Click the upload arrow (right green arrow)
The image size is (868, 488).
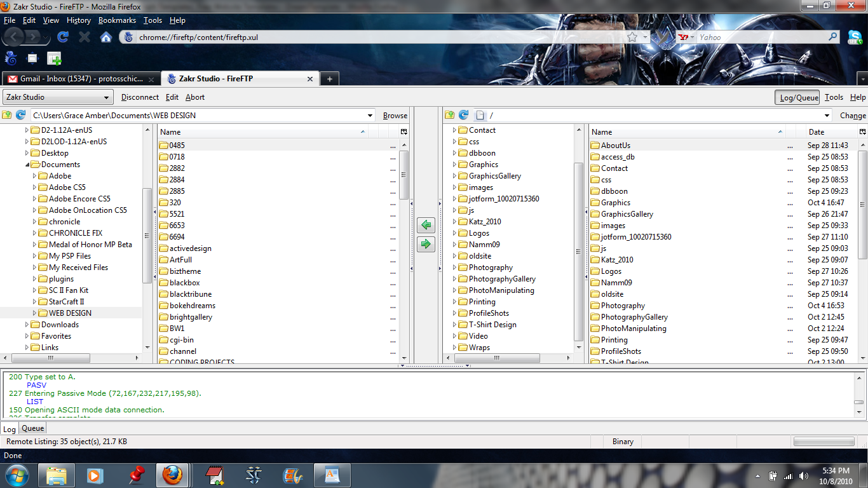pos(426,244)
